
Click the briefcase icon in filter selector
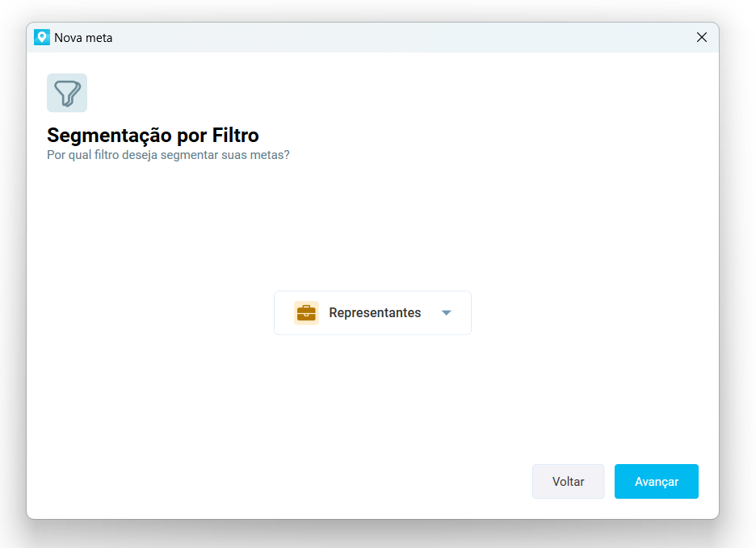click(306, 313)
